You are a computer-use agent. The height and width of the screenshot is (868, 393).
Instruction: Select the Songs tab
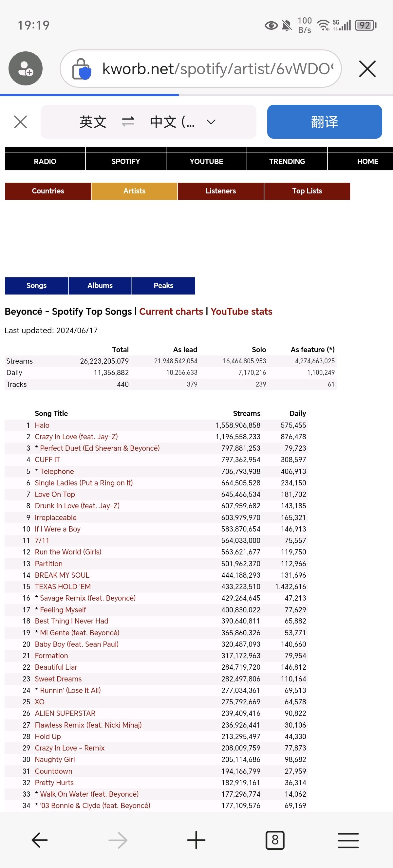click(36, 286)
